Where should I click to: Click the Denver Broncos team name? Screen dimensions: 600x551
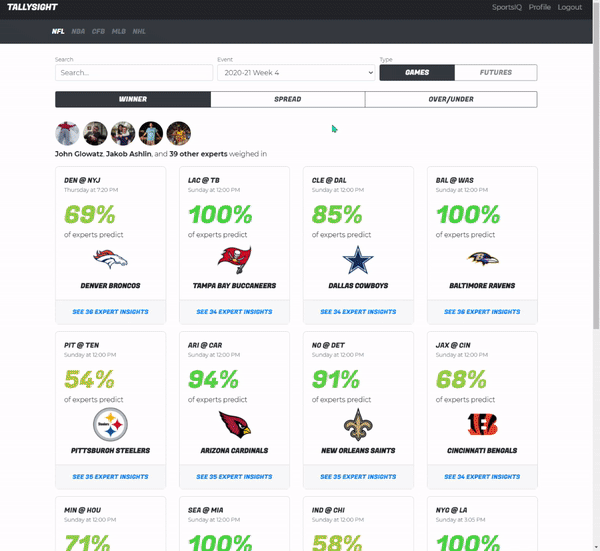coord(111,286)
